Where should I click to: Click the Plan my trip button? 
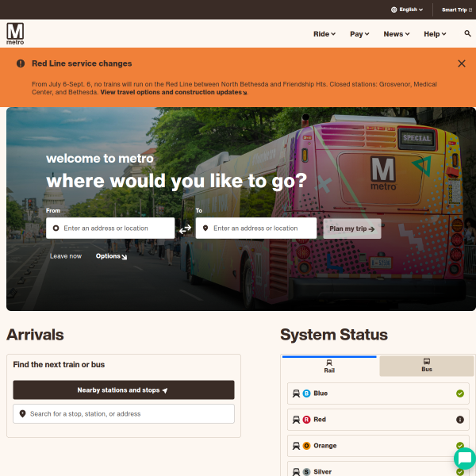[x=351, y=228]
